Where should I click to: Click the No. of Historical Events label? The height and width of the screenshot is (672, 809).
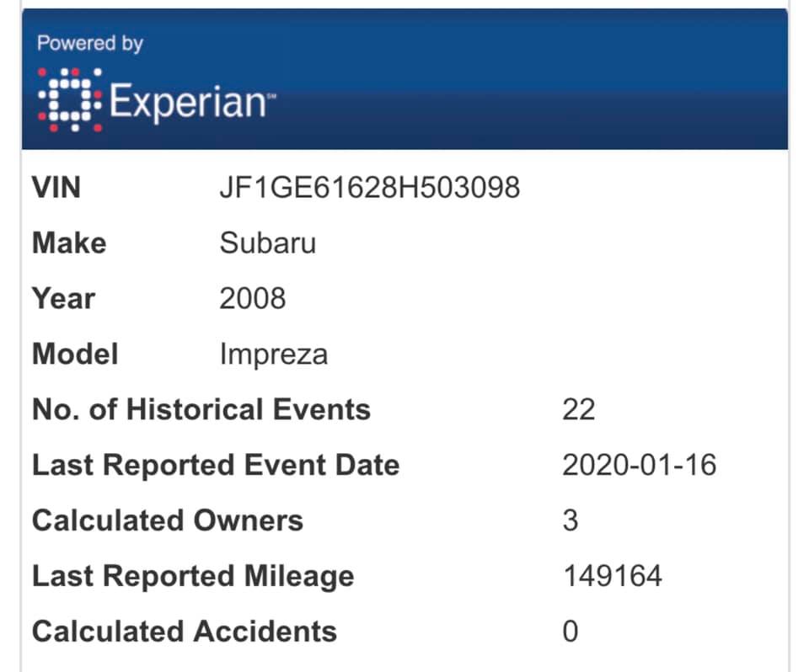tap(201, 409)
